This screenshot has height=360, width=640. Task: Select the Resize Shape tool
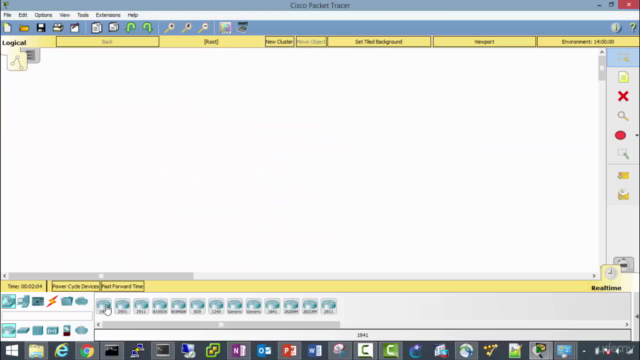(x=623, y=154)
